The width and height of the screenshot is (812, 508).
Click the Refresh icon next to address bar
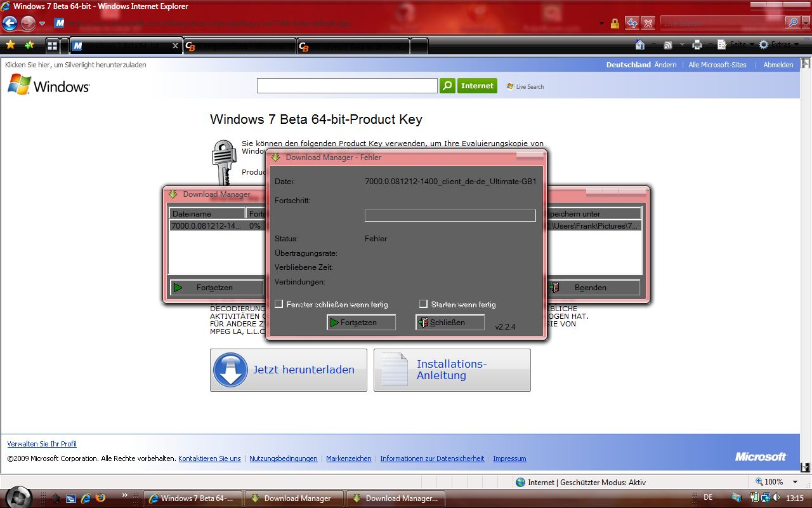[x=632, y=23]
